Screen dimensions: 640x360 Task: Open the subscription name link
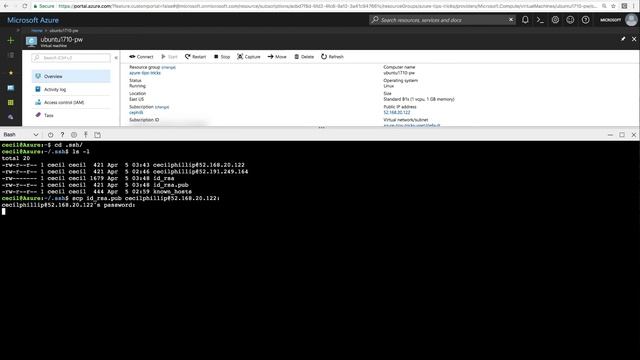[136, 113]
